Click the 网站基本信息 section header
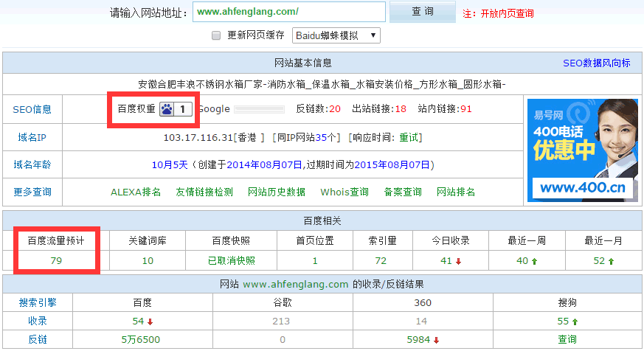This screenshot has height=351, width=644. [x=302, y=63]
